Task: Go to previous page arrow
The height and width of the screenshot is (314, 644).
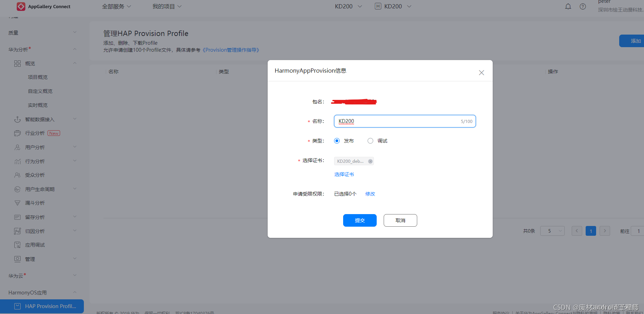Action: coord(577,231)
